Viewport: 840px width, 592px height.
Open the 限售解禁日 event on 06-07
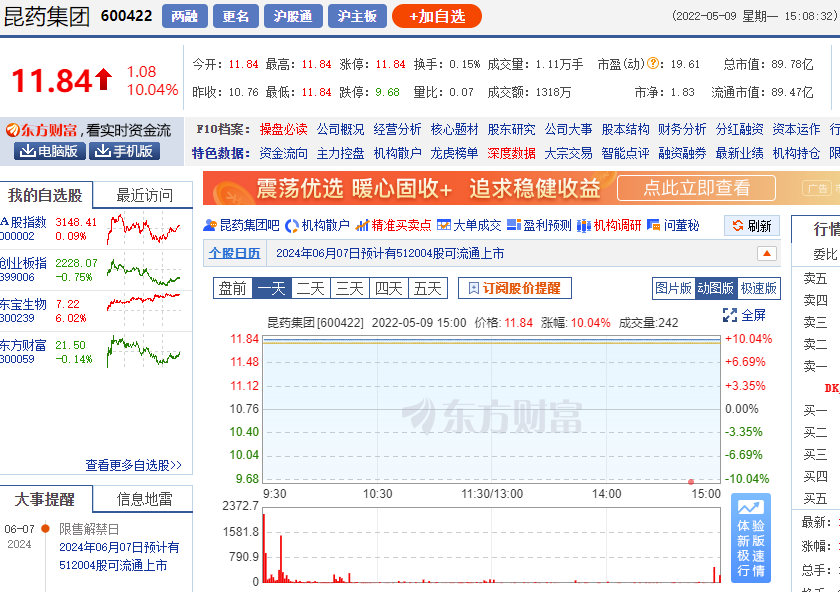pos(89,529)
